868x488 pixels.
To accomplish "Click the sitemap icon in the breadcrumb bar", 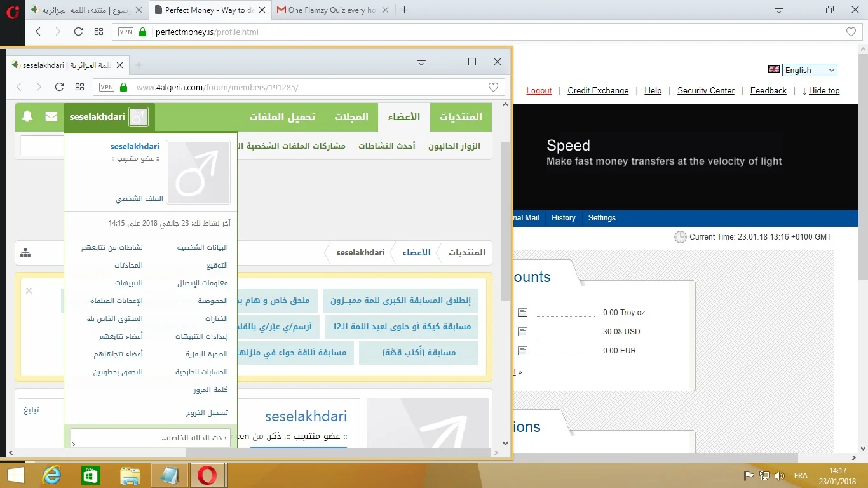I will (x=25, y=253).
